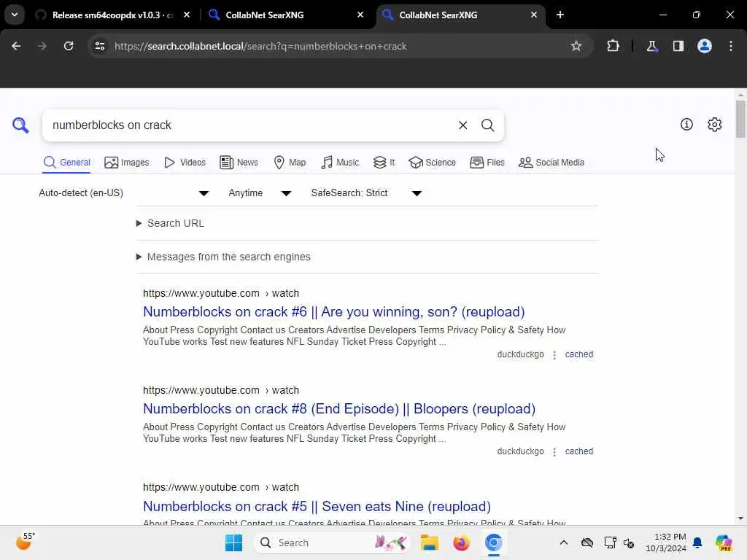747x560 pixels.
Task: Open the Extensions puzzle icon
Action: coord(613,46)
